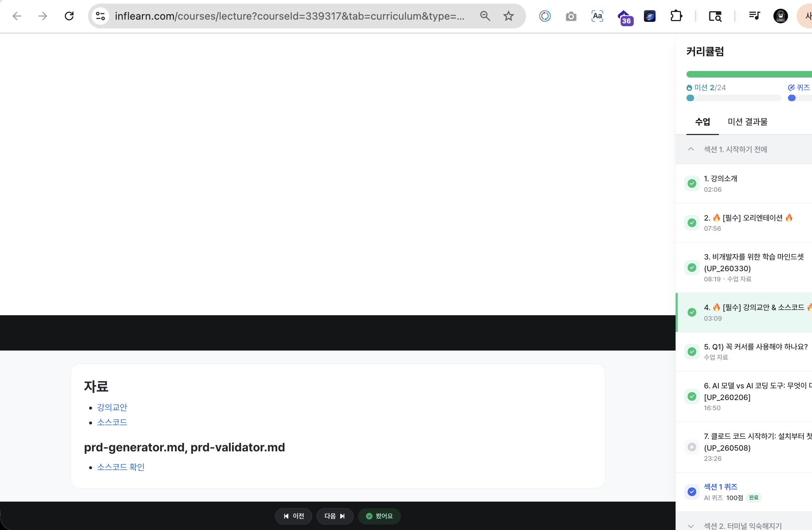Open the 강의교안 link

(x=112, y=407)
